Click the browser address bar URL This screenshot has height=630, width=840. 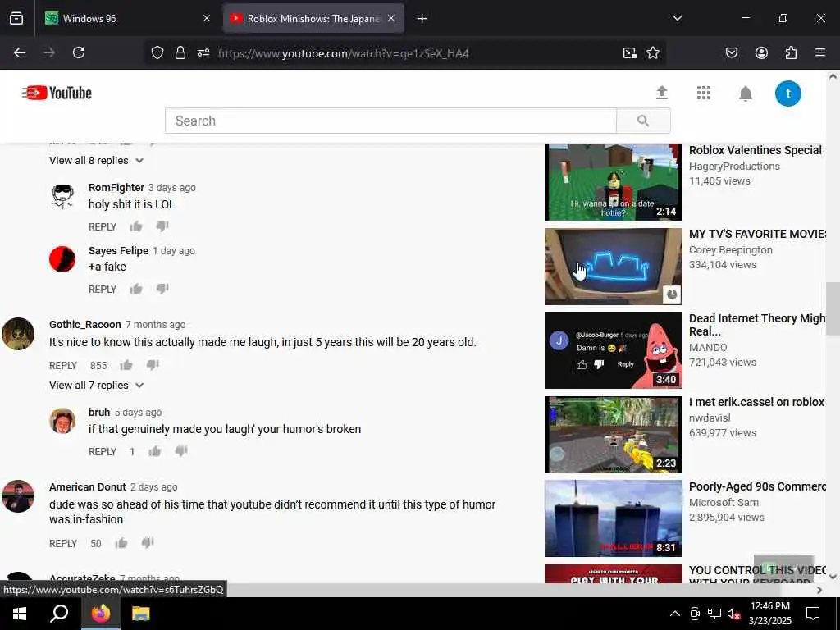click(344, 53)
